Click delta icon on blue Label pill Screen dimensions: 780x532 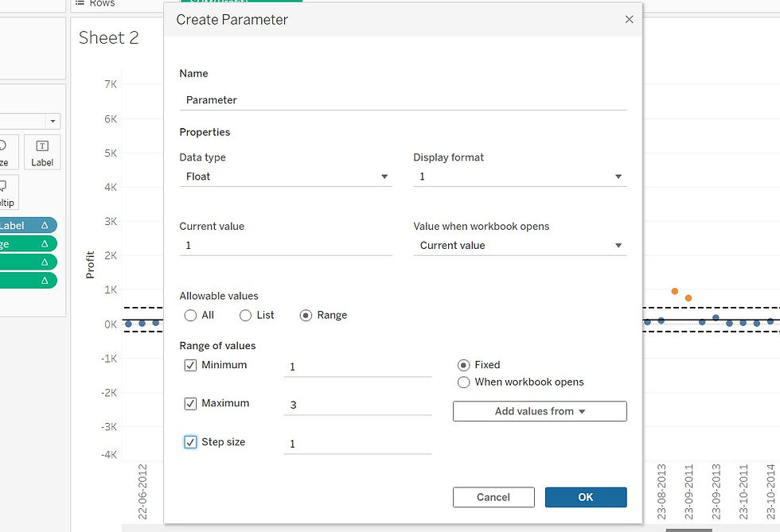(45, 225)
